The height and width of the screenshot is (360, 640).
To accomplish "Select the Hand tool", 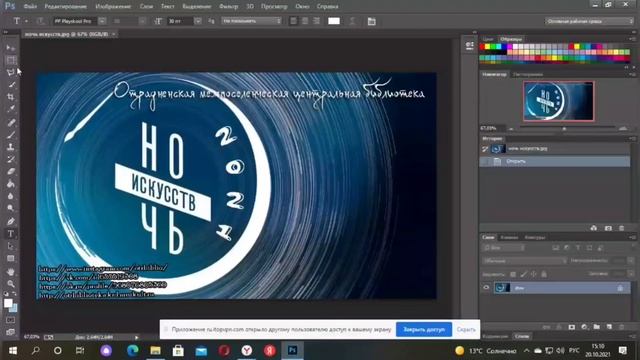I will click(11, 271).
